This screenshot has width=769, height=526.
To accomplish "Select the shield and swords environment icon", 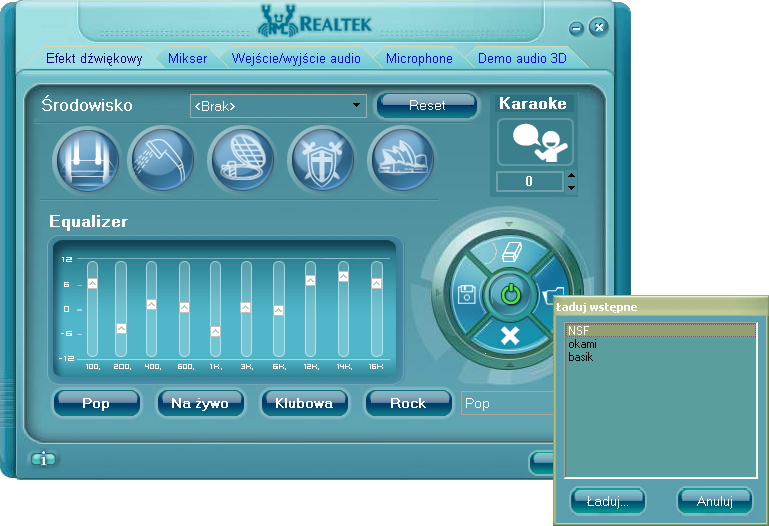I will click(322, 160).
